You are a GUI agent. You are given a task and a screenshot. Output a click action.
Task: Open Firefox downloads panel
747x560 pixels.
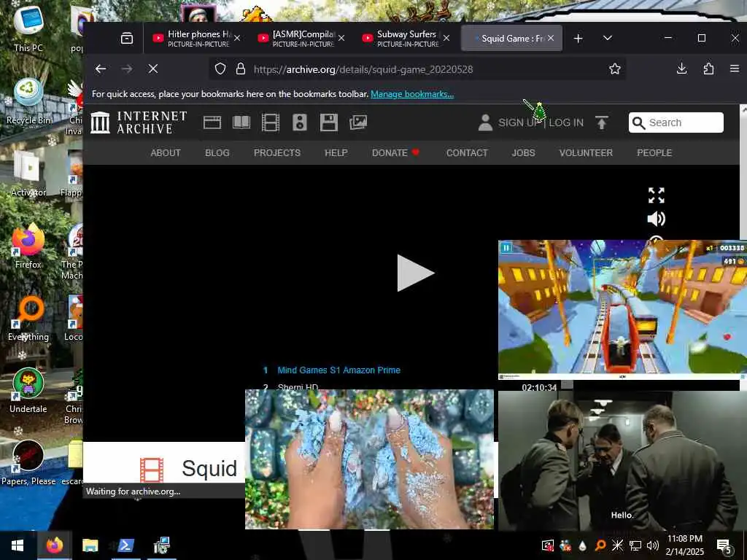tap(682, 69)
